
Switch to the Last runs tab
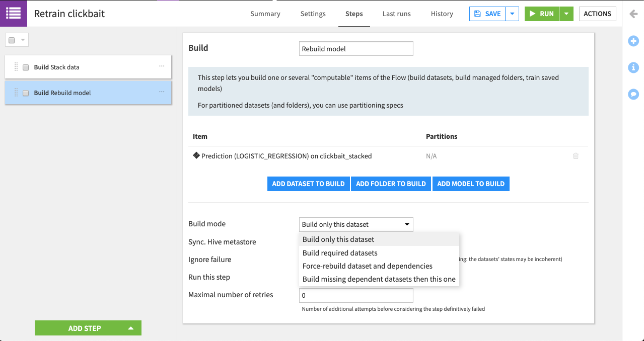397,14
